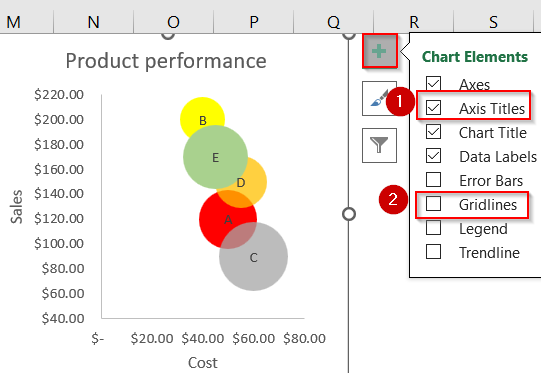Select column header P
Image resolution: width=541 pixels, height=373 pixels.
254,22
